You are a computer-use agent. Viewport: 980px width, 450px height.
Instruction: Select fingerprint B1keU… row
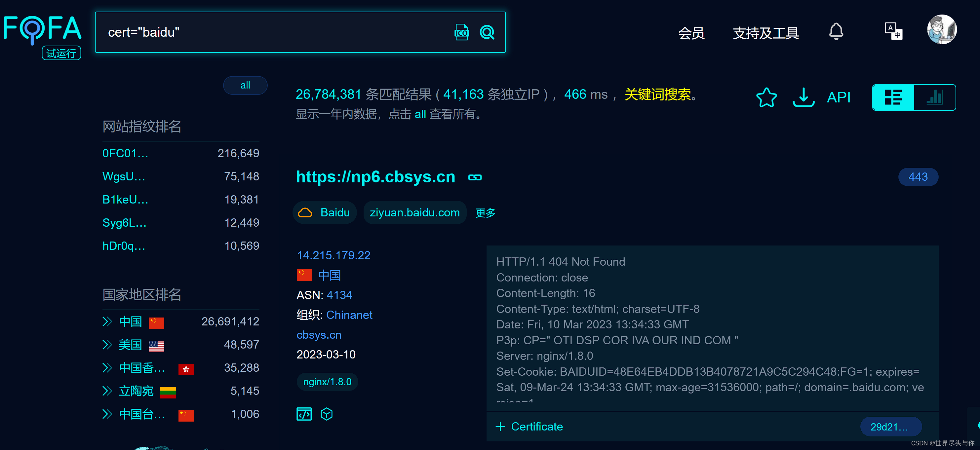pyautogui.click(x=181, y=200)
